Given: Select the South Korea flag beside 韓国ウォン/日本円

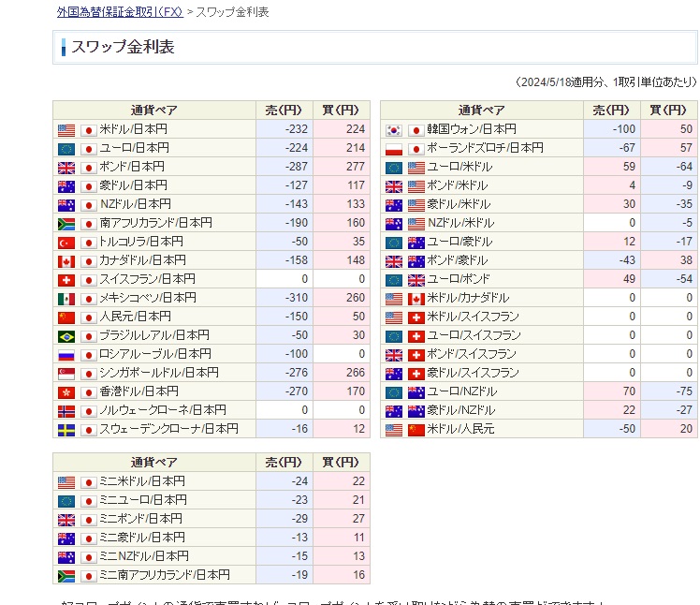Looking at the screenshot, I should tap(394, 129).
